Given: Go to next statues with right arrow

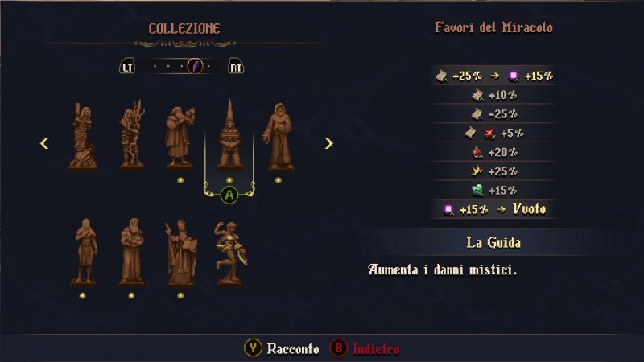Looking at the screenshot, I should [x=328, y=143].
